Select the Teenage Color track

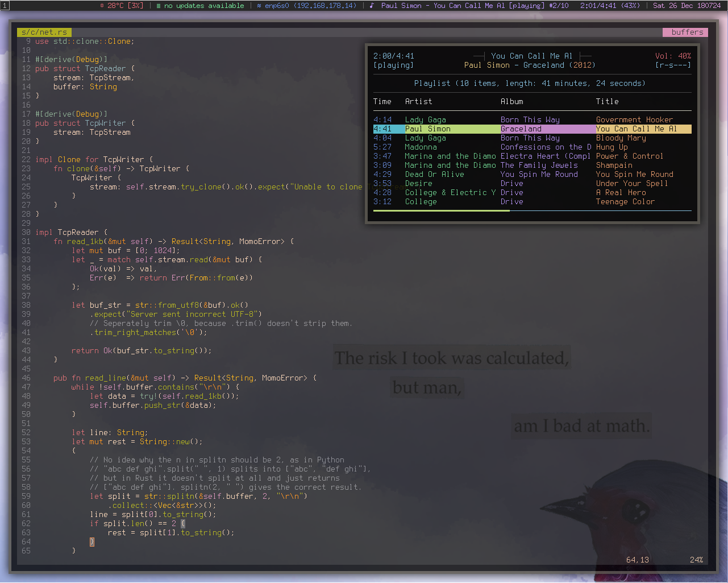(625, 201)
